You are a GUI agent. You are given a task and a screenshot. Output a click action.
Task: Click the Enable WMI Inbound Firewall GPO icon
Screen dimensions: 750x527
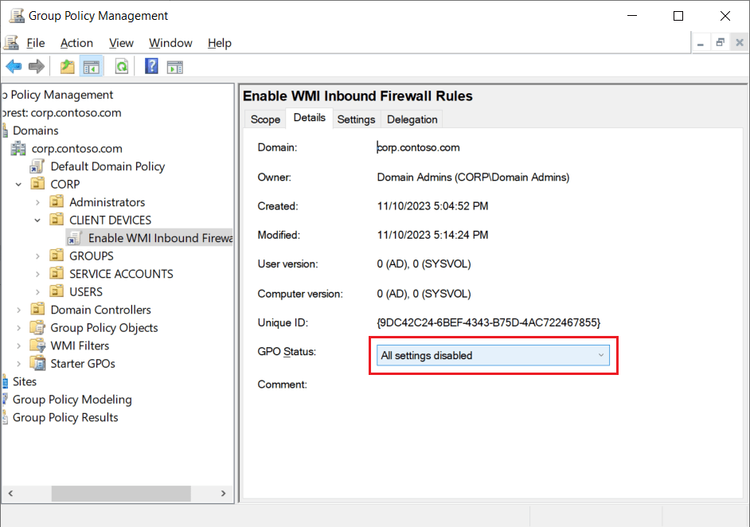pyautogui.click(x=75, y=238)
